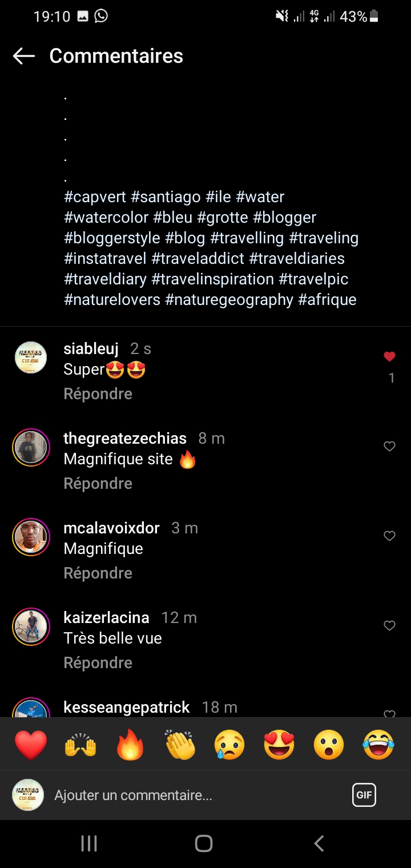Like kaizerlacina's comment
The height and width of the screenshot is (868, 411).
[389, 626]
